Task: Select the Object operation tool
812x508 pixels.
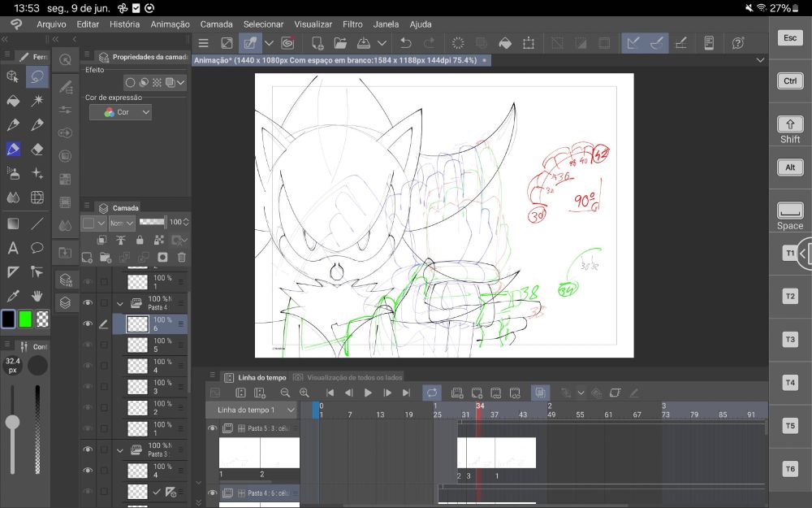Action: tap(13, 76)
